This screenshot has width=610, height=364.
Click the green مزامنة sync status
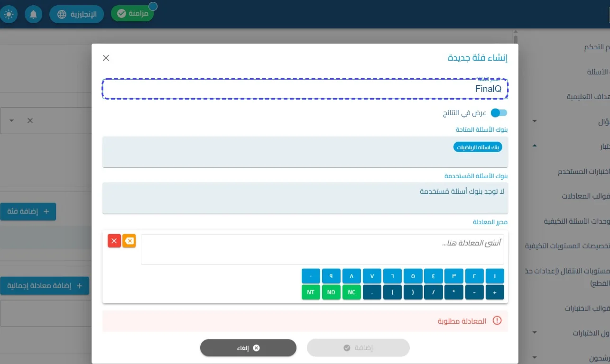coord(132,14)
